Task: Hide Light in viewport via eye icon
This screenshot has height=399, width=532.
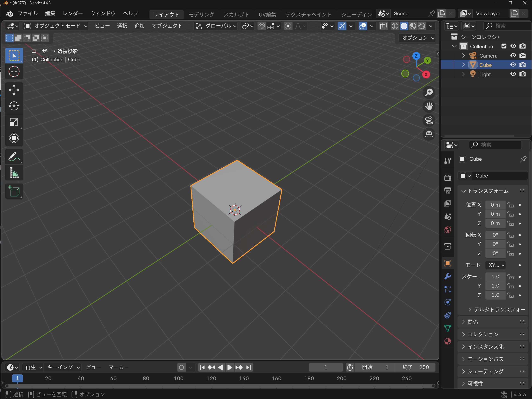Action: tap(513, 74)
